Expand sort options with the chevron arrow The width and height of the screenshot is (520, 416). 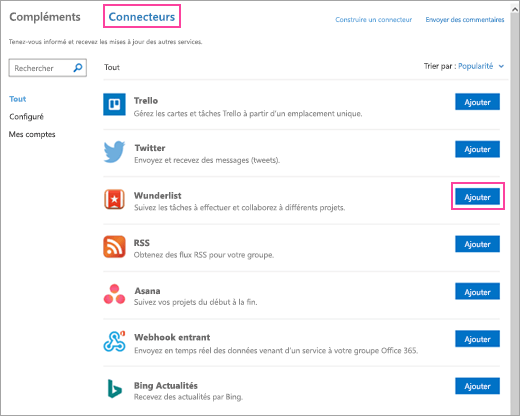[x=501, y=66]
